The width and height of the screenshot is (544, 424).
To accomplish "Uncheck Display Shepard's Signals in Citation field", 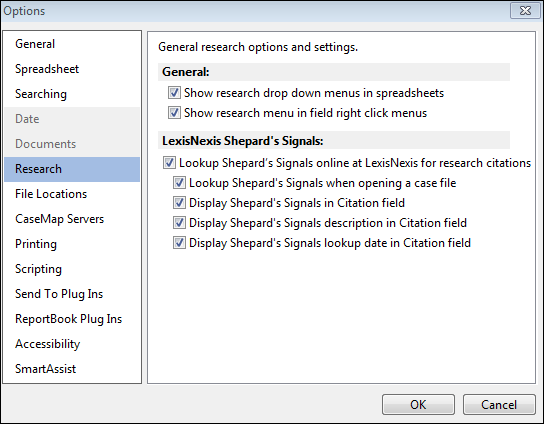I will coord(179,203).
